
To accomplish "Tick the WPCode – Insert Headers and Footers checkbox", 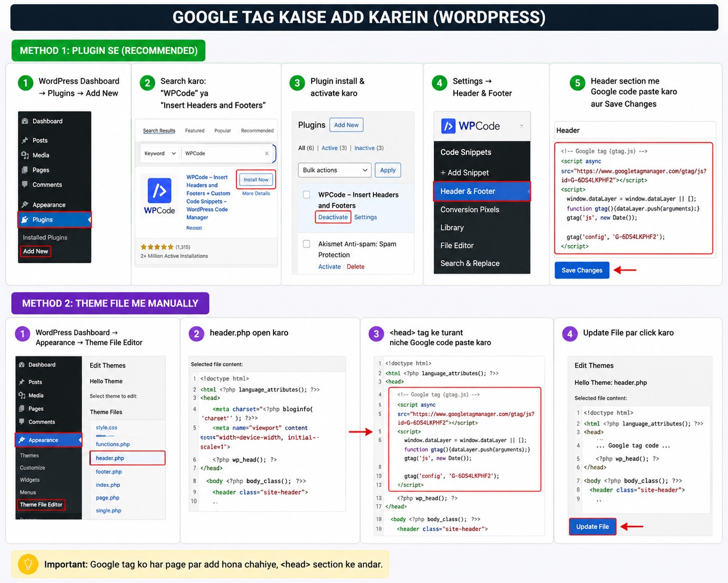I will pos(307,194).
